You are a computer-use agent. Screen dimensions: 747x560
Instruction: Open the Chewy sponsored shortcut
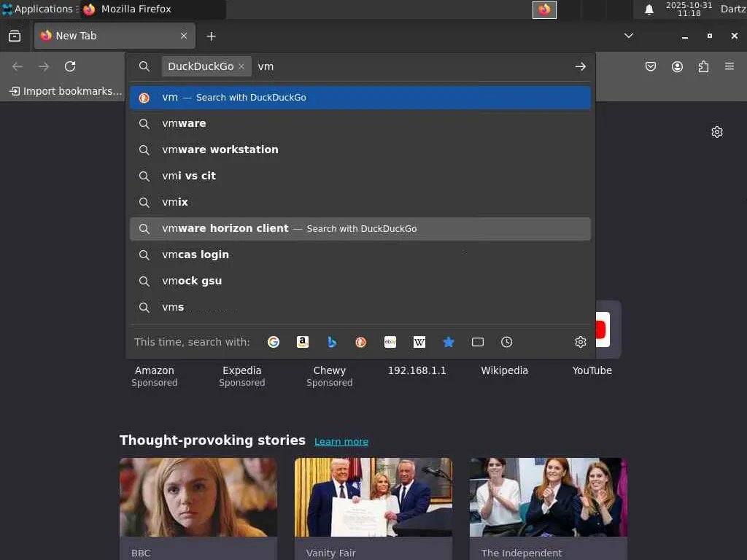pos(329,370)
